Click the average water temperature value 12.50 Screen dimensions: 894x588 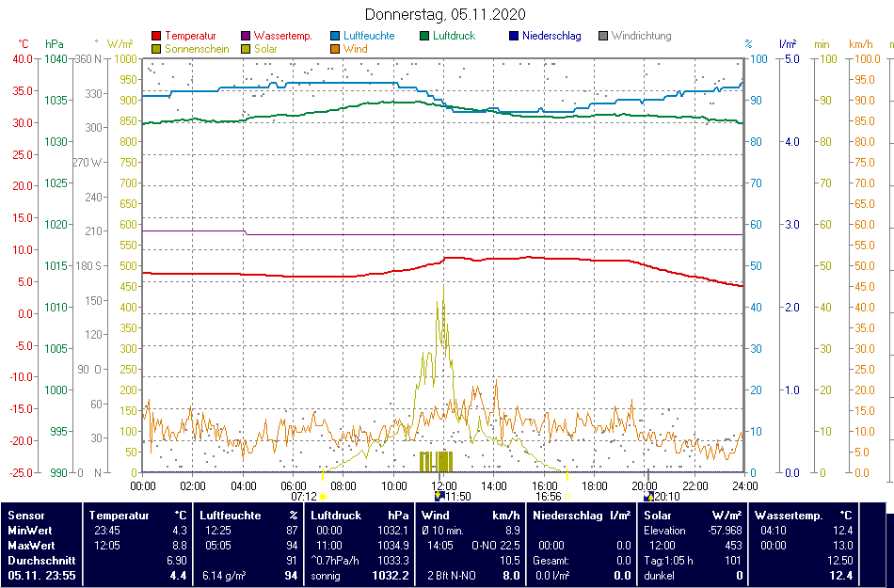(x=840, y=561)
